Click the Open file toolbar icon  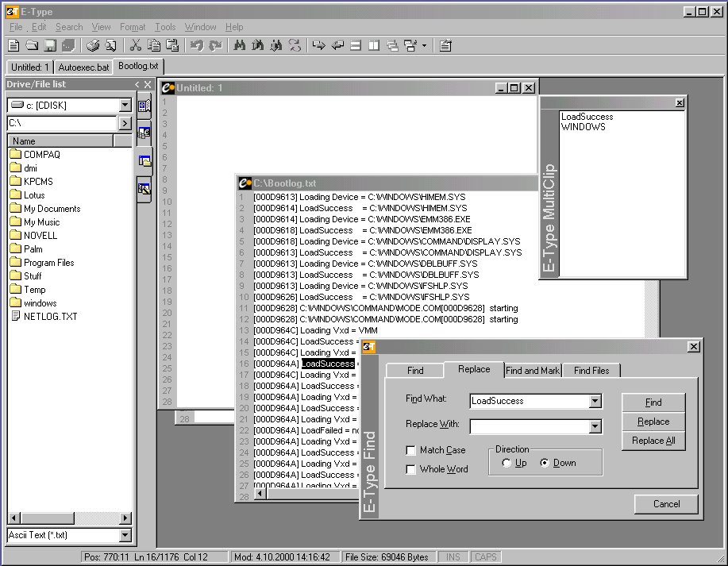coord(32,46)
